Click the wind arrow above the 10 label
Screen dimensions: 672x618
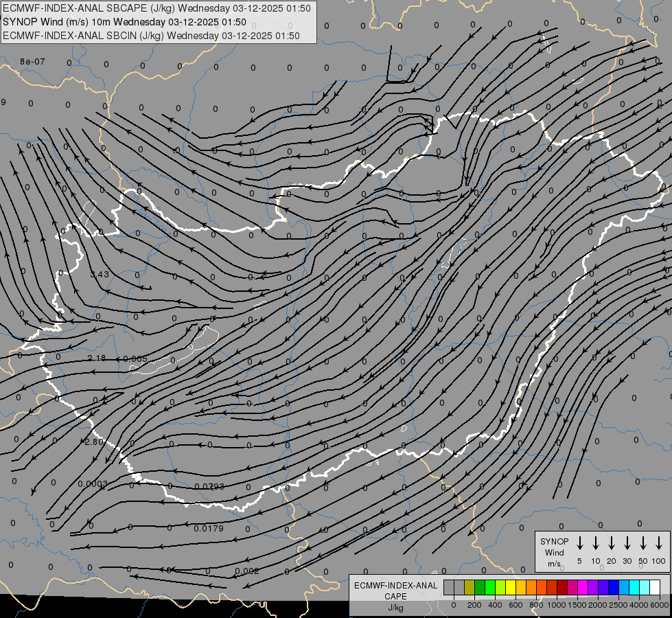coord(595,543)
